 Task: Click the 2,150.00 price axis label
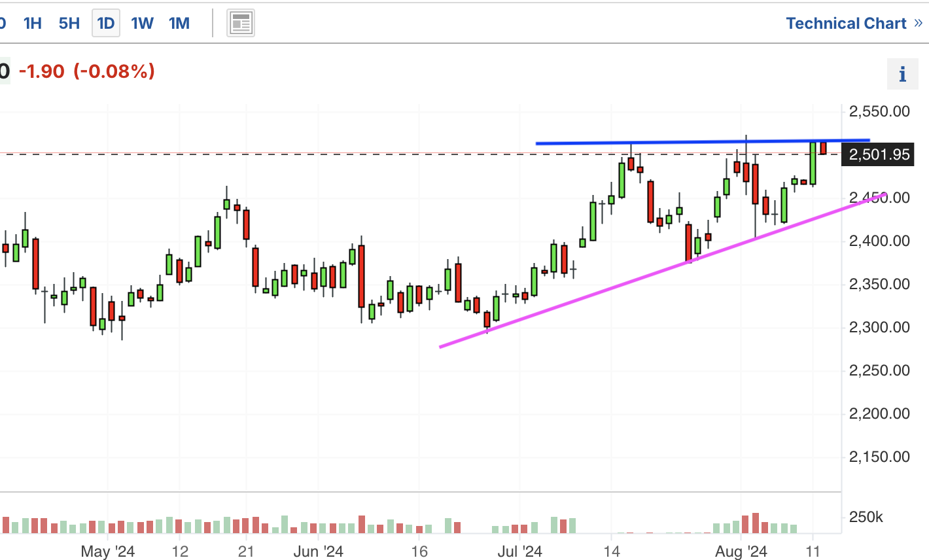[x=879, y=457]
